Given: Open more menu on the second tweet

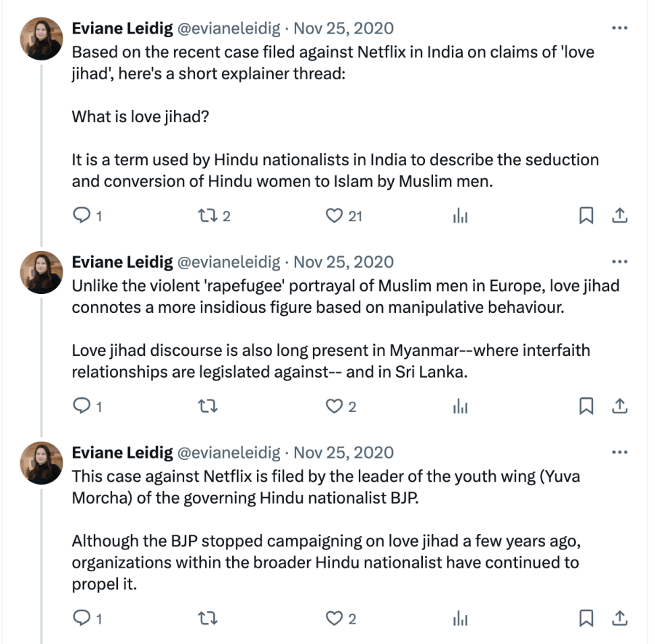Looking at the screenshot, I should (x=619, y=262).
